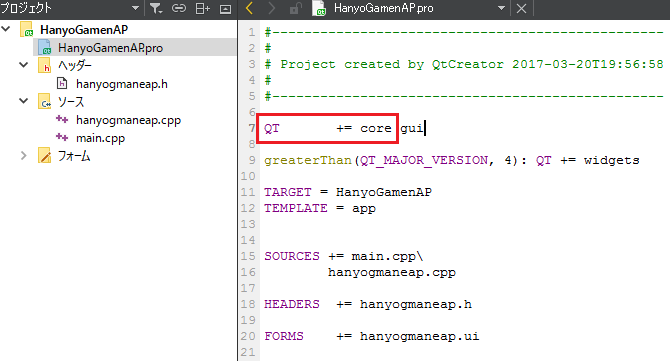Toggle synchronize with editor link icon
Screen dimensions: 670x361
click(x=179, y=9)
